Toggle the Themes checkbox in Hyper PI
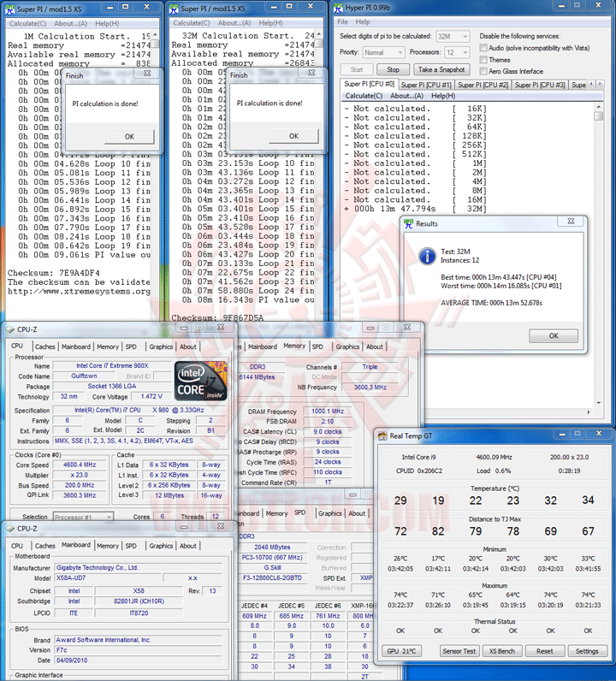The height and width of the screenshot is (681, 616). point(483,60)
